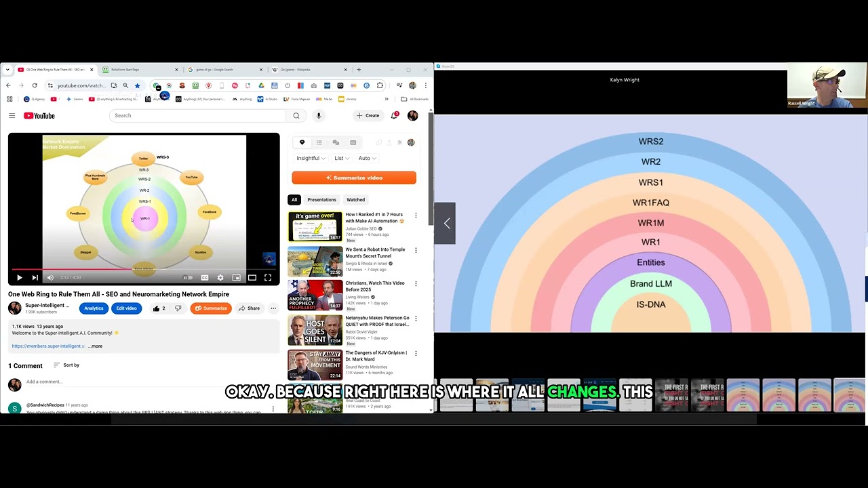Open Analytics for this video
The width and height of the screenshot is (868, 488).
coord(94,308)
